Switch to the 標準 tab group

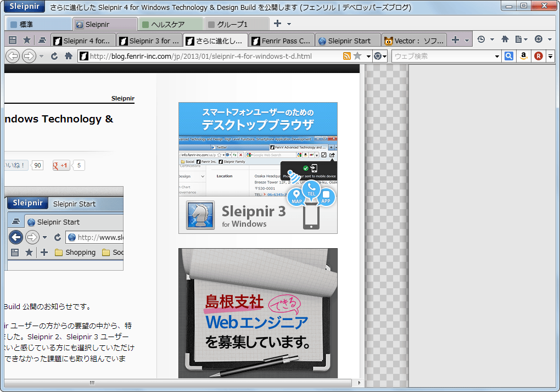[x=38, y=24]
